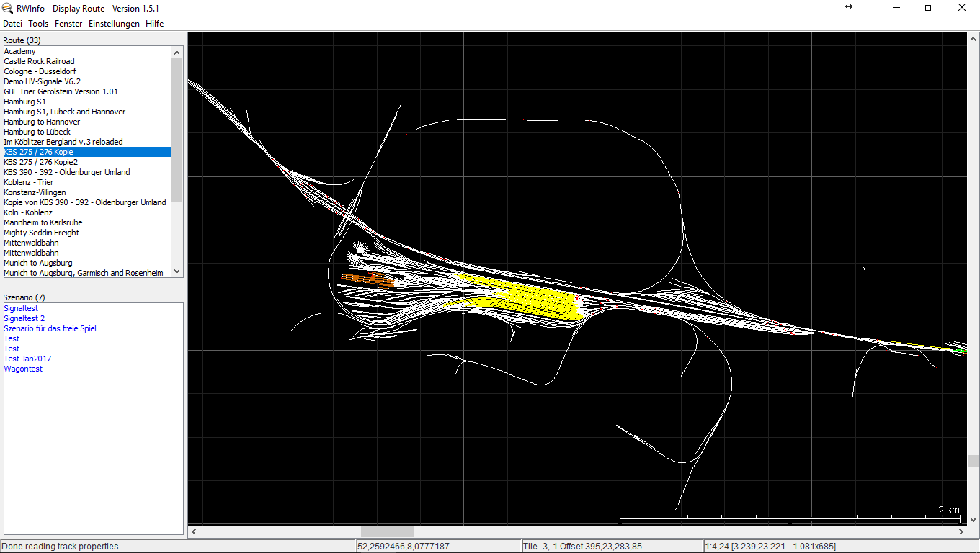Click the '1:4,24' scale status entry
The width and height of the screenshot is (980, 553).
point(771,547)
